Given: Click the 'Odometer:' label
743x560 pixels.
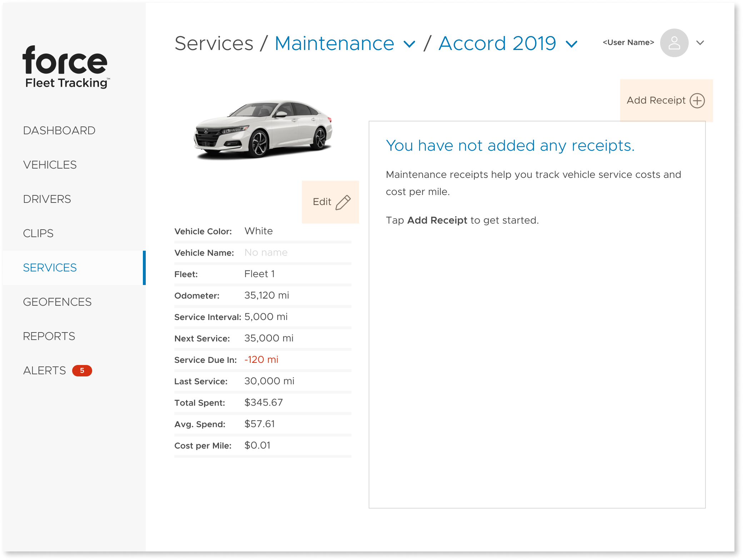Looking at the screenshot, I should (197, 296).
